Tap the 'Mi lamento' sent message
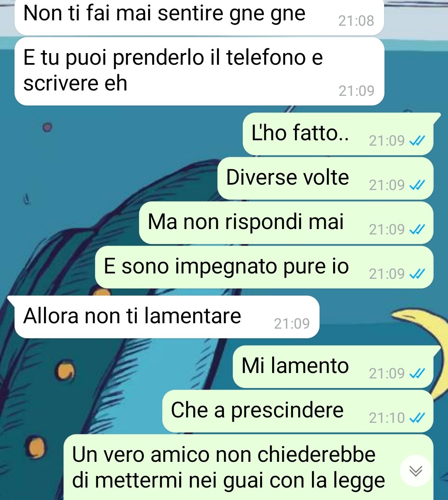This screenshot has width=448, height=500. coord(336,366)
